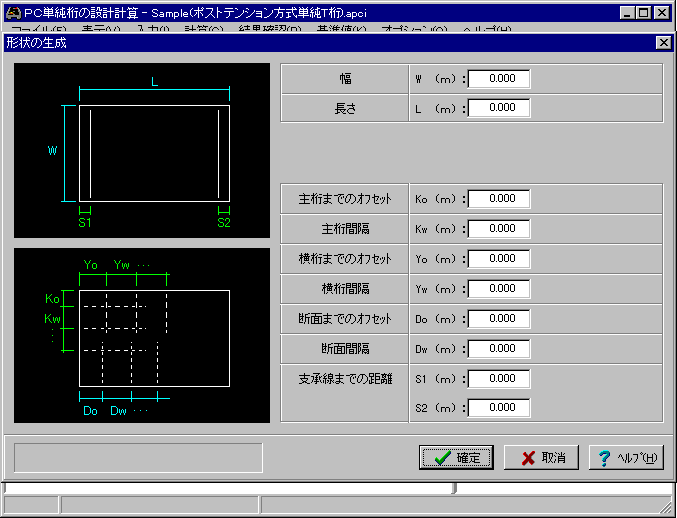The width and height of the screenshot is (677, 518).
Task: Open help with the ヘルプ(H) button
Action: tap(627, 458)
